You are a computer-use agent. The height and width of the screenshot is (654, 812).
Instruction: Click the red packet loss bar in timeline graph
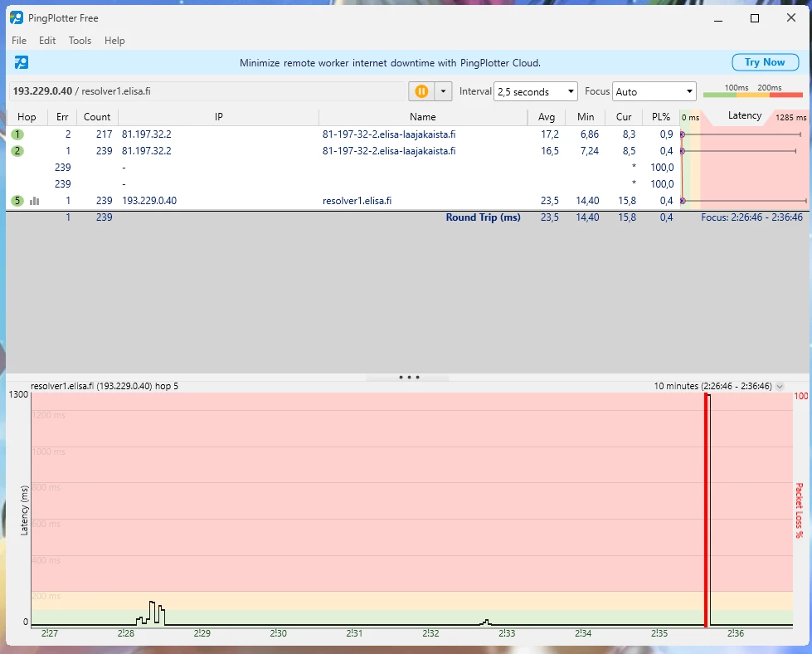pos(706,510)
